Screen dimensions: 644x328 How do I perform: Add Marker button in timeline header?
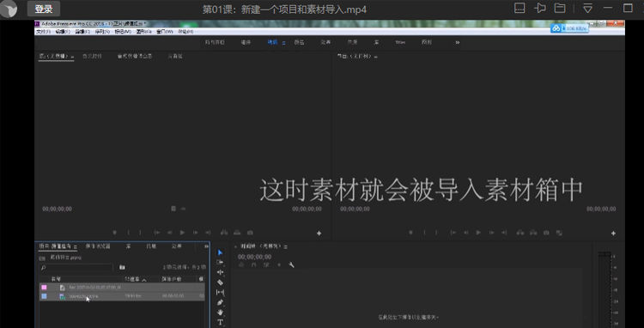[x=279, y=265]
